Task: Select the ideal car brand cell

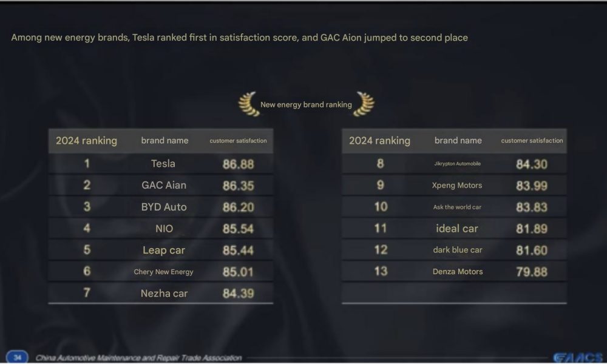Action: coord(457,229)
